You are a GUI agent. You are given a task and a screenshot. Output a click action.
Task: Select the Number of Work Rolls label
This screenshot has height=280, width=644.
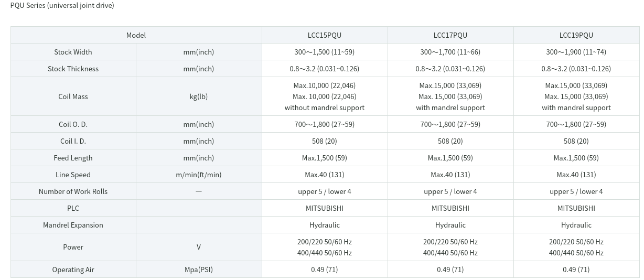point(73,191)
